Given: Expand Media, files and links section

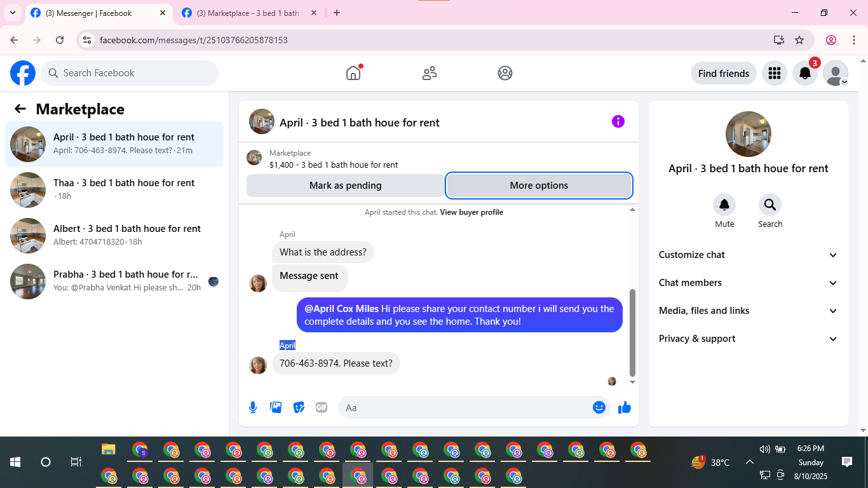Looking at the screenshot, I should click(x=749, y=311).
